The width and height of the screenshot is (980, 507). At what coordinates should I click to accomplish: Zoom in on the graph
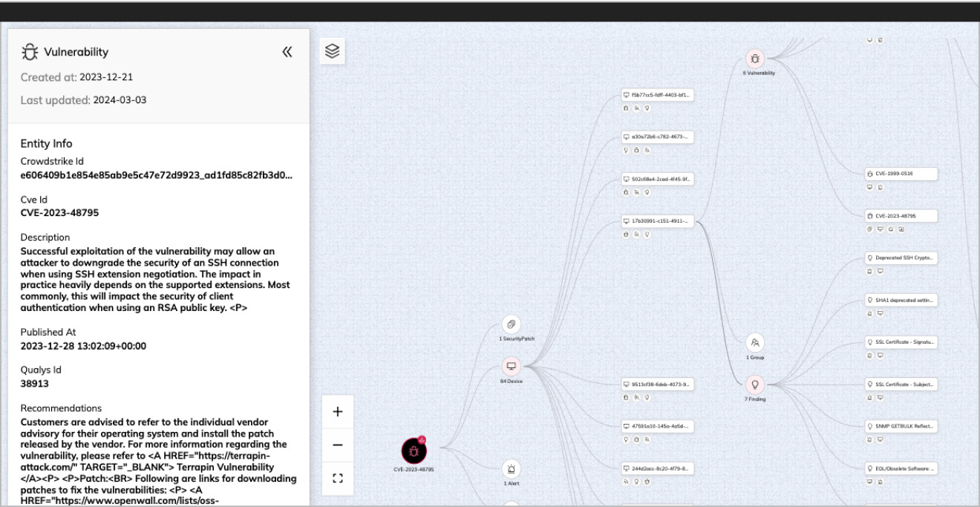pyautogui.click(x=337, y=410)
